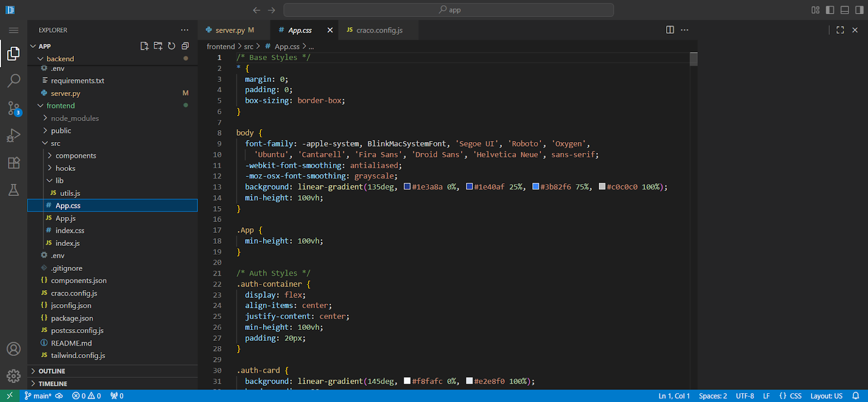
Task: Open requirements.txt file
Action: (112, 81)
